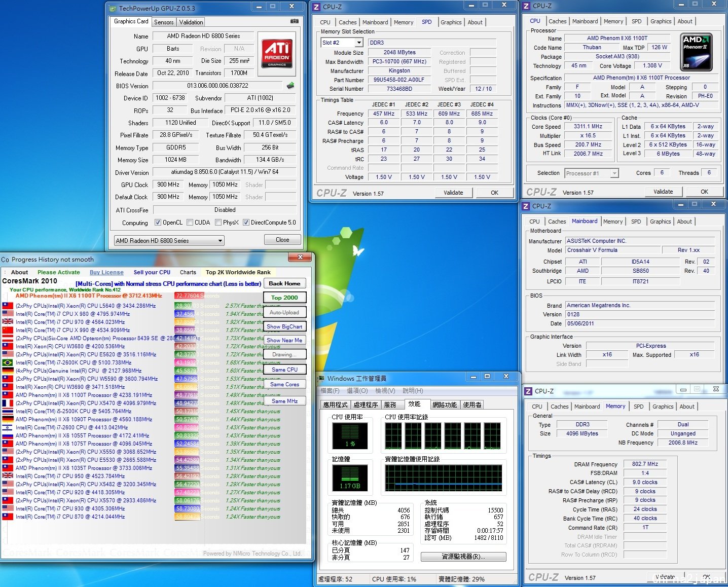Click the flag icon beside i7 CPU 970 row
The width and height of the screenshot is (728, 587).
point(8,322)
